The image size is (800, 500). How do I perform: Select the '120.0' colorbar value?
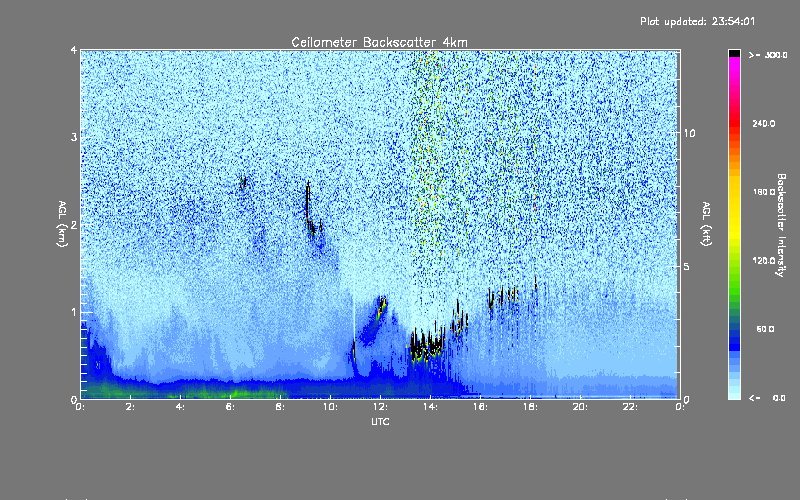coord(764,260)
